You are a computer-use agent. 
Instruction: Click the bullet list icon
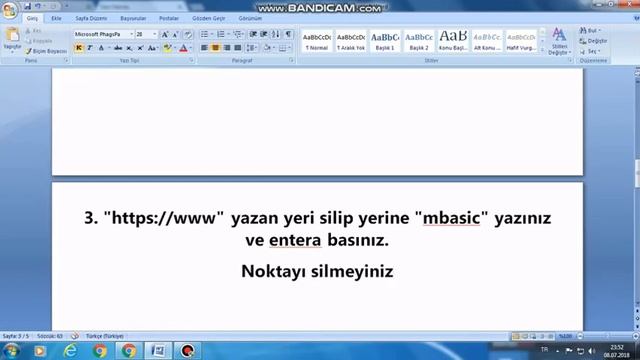[204, 34]
